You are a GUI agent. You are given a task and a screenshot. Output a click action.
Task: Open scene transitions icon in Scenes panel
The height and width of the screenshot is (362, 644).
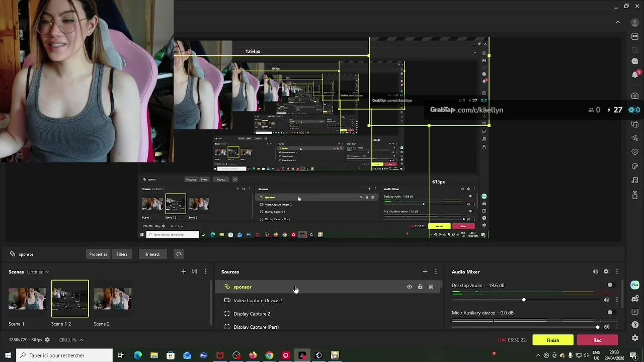(x=195, y=271)
